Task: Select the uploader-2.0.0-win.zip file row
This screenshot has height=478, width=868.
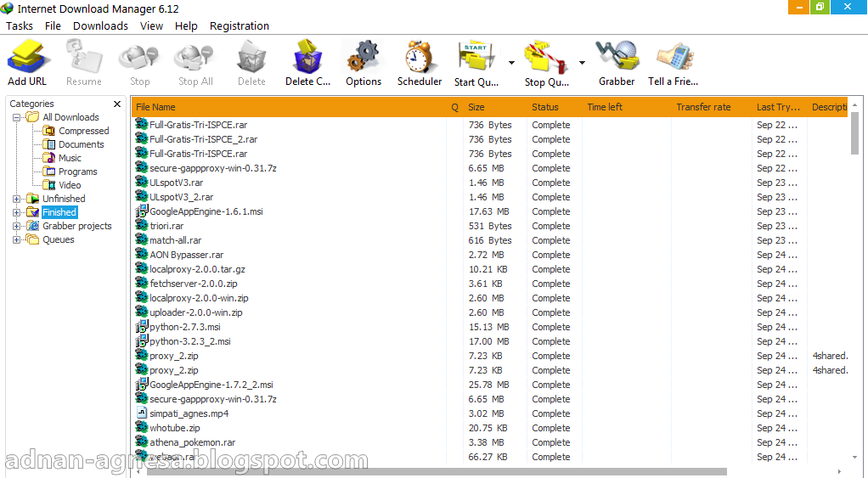Action: (x=489, y=312)
